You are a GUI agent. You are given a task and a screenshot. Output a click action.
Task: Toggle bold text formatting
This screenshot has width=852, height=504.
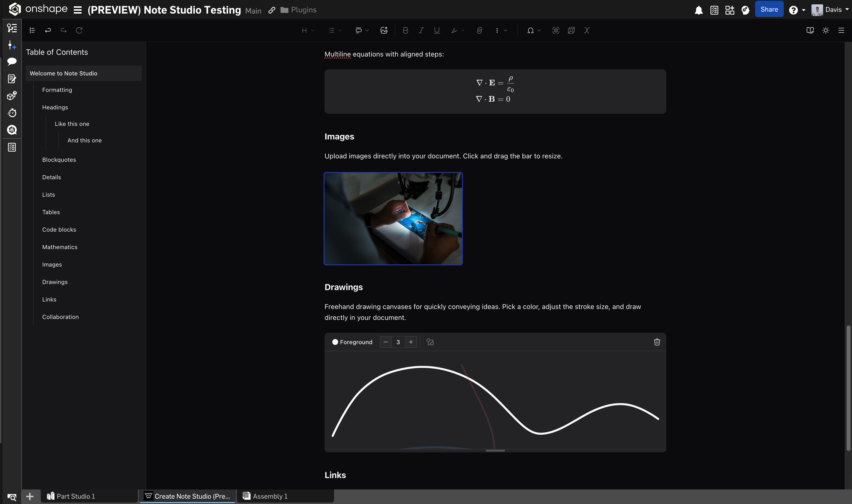(x=405, y=31)
